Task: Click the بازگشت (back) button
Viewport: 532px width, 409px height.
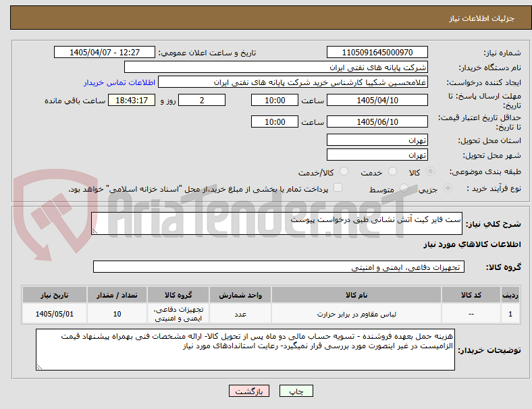Action: coord(249,391)
